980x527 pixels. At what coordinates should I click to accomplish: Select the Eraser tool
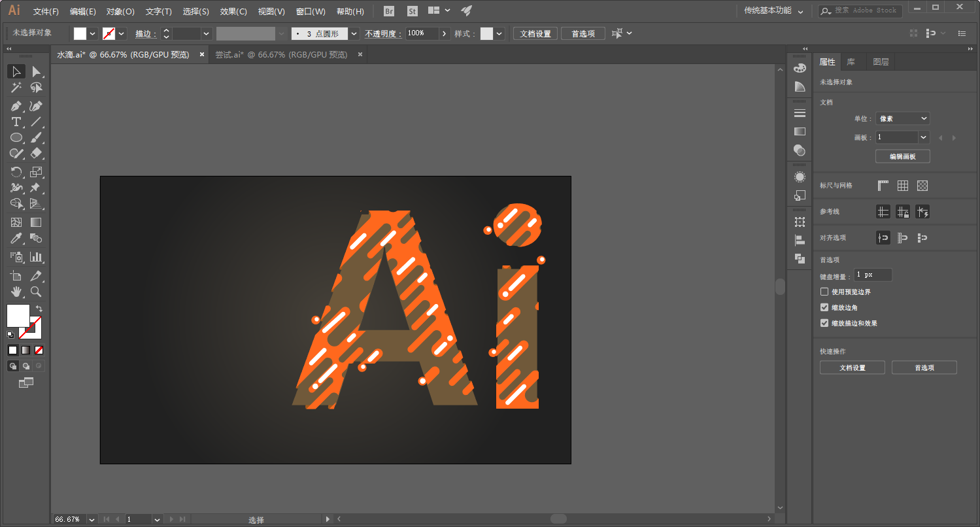37,153
